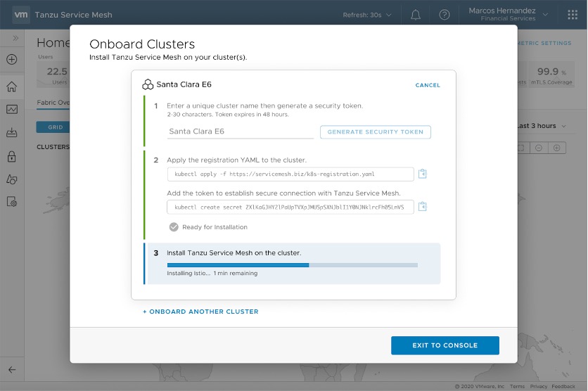Open the notifications bell
This screenshot has height=391, width=588.
pyautogui.click(x=416, y=15)
